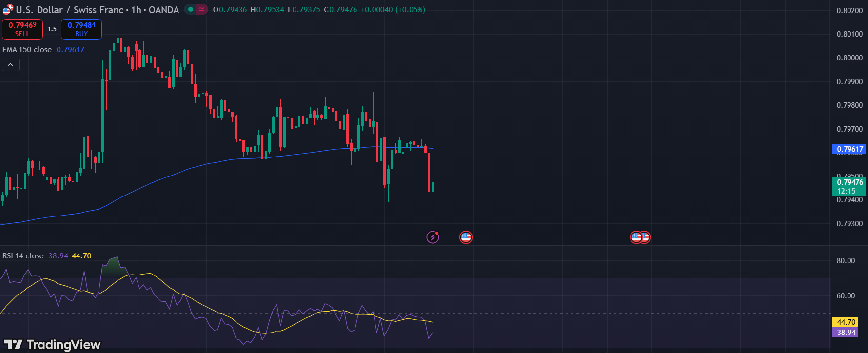The width and height of the screenshot is (868, 353).
Task: Select the EMA 150 close indicator legend
Action: (27, 50)
